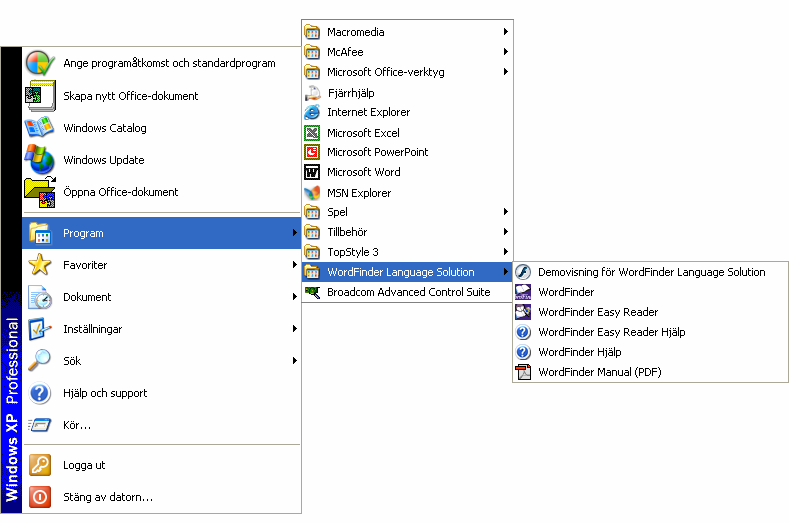Click the Windows Update globe icon
The height and width of the screenshot is (523, 789).
[39, 160]
